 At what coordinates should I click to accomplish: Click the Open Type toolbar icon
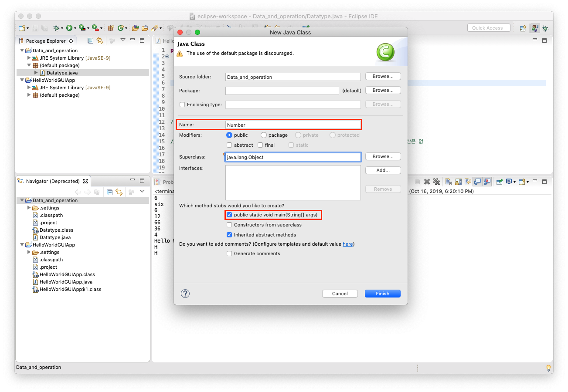(136, 28)
